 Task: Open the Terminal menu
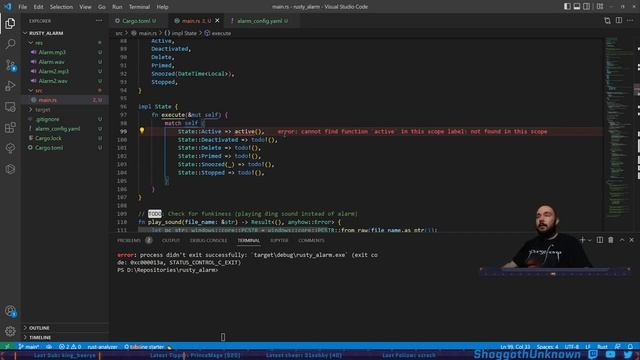(x=140, y=7)
